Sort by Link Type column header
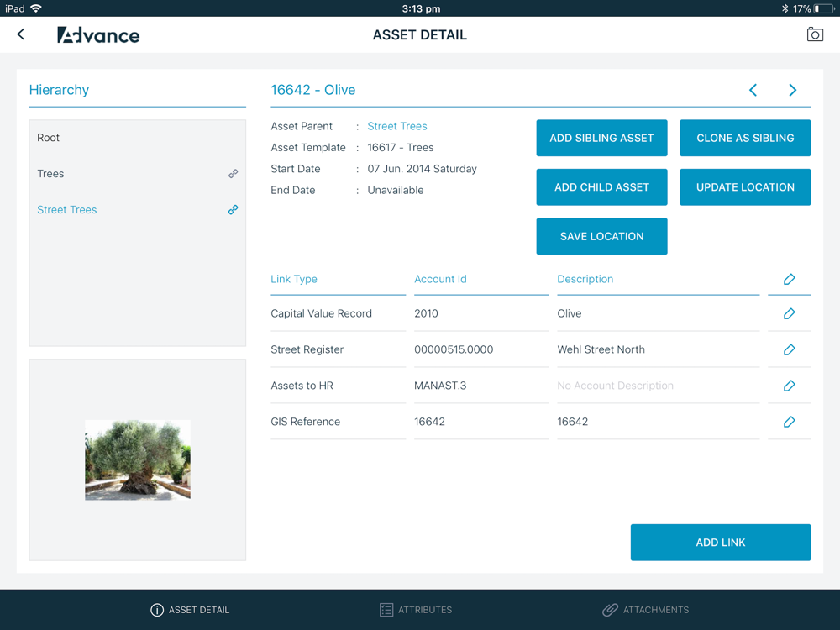The image size is (840, 630). point(293,279)
